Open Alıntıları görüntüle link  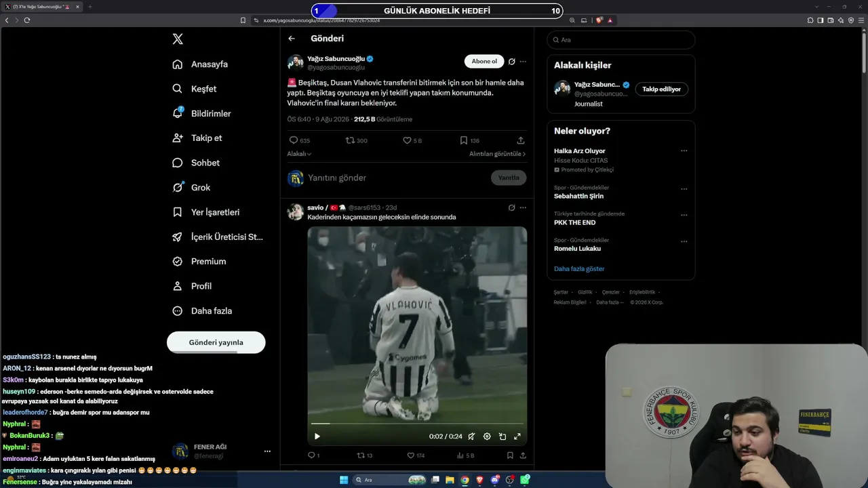[497, 154]
